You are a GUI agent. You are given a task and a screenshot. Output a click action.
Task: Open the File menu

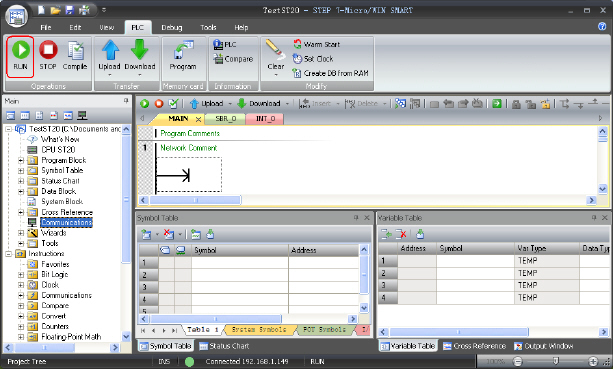click(x=46, y=27)
